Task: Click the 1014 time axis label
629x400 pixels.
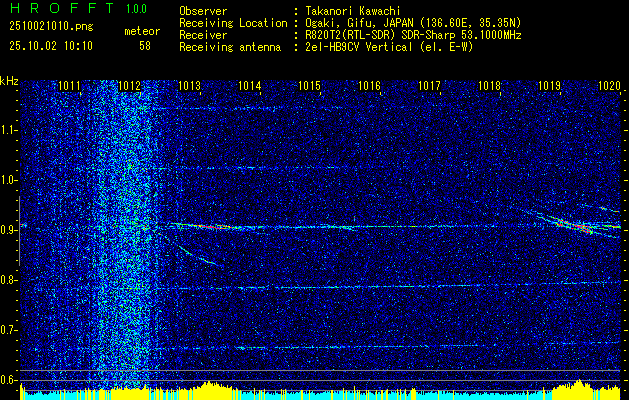Action: pos(250,85)
